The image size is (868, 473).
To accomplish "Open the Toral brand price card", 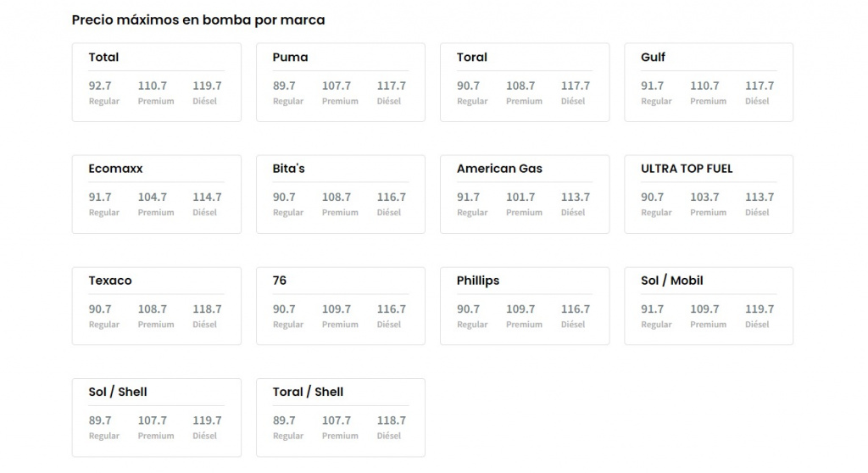I will [x=524, y=82].
